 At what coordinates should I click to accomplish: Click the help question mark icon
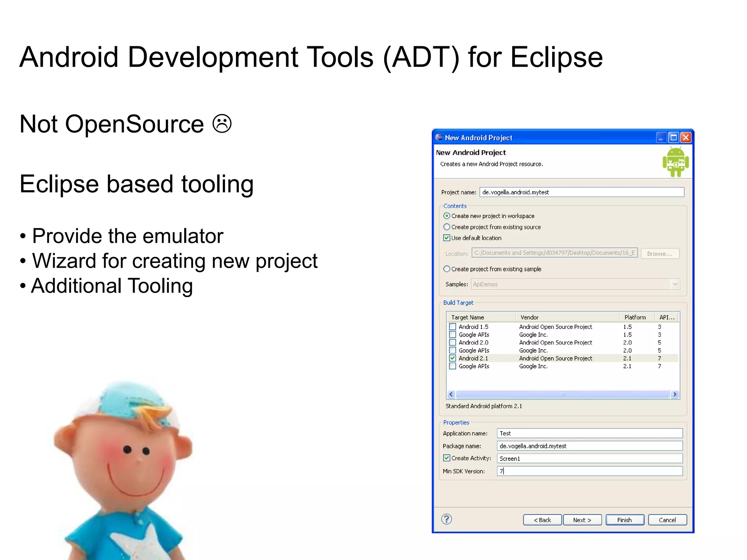coord(446,519)
